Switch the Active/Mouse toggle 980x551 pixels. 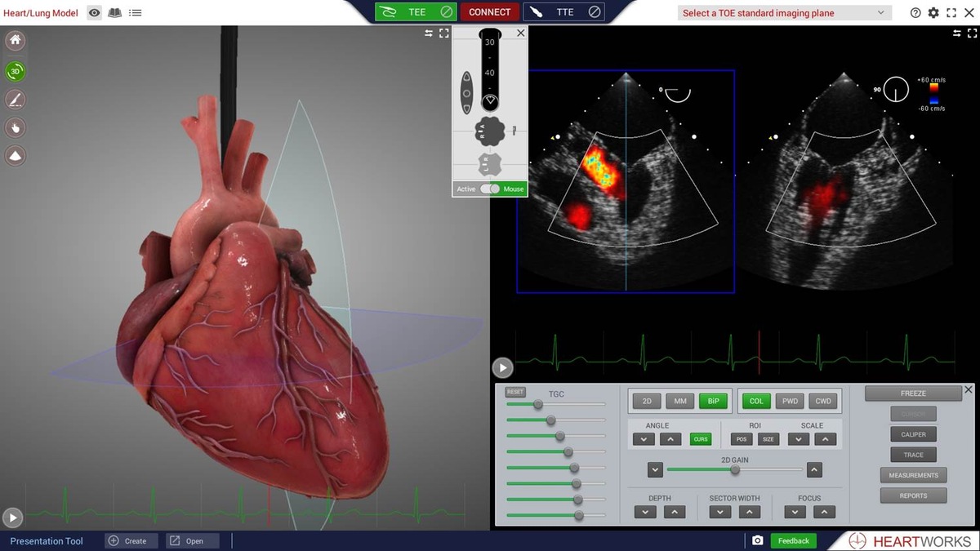tap(490, 189)
